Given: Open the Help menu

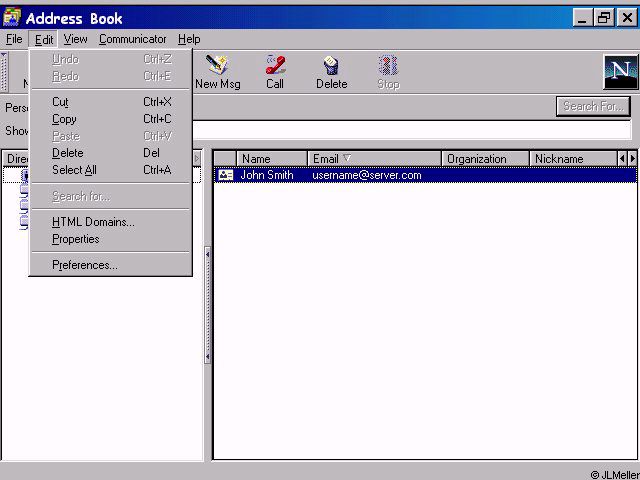Looking at the screenshot, I should tap(189, 39).
